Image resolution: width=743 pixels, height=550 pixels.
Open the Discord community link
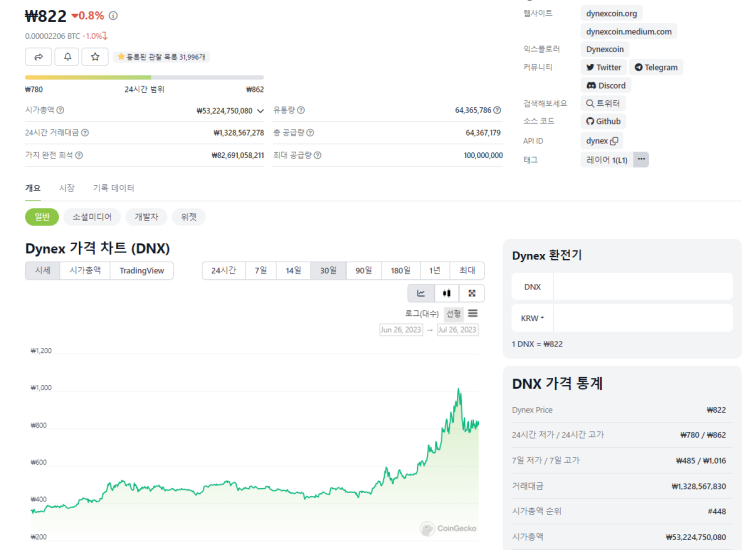click(606, 86)
